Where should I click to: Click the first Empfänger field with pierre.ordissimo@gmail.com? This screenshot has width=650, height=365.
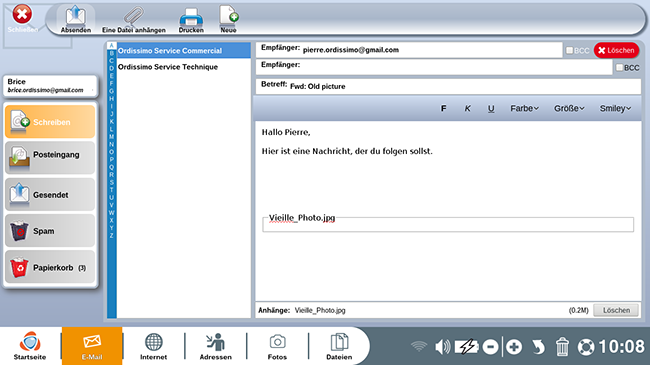[409, 50]
